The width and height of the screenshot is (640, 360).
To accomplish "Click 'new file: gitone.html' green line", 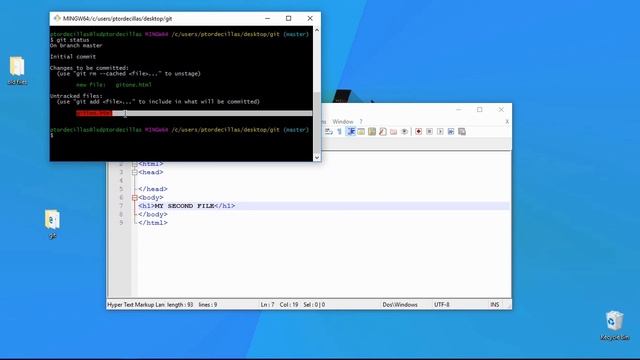I will tap(114, 85).
